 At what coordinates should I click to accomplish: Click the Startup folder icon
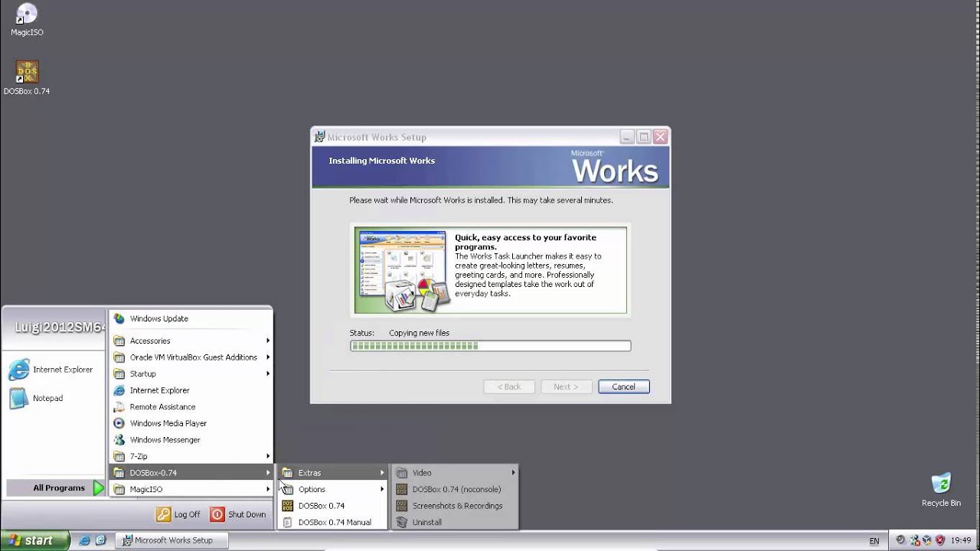pos(119,373)
